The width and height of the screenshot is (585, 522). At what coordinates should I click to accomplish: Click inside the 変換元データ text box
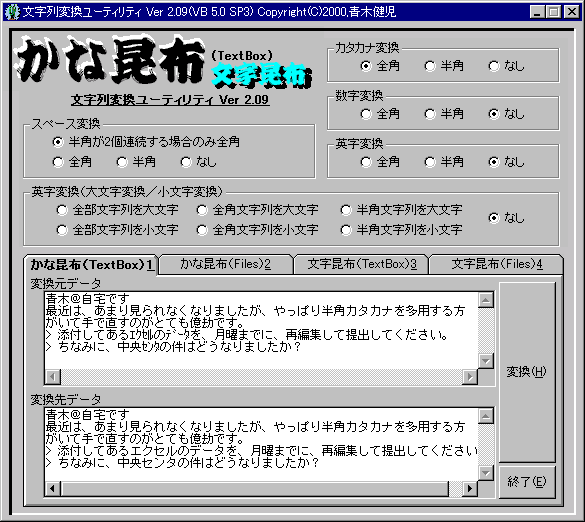(x=261, y=330)
